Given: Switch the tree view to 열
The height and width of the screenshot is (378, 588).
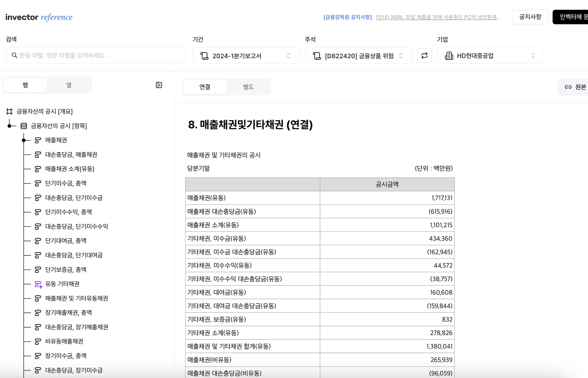Looking at the screenshot, I should [x=69, y=85].
